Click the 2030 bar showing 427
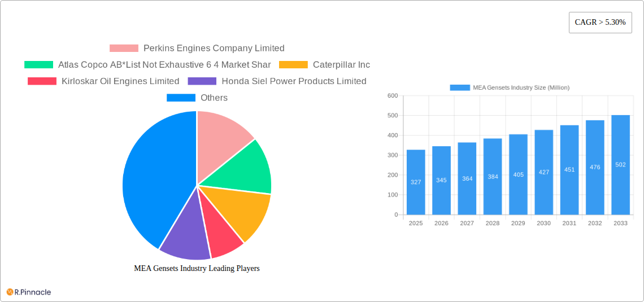This screenshot has height=302, width=644. [544, 172]
